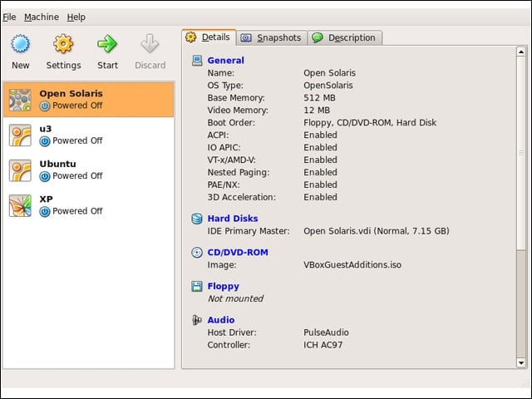Click the gear icon on Details tab

[190, 37]
